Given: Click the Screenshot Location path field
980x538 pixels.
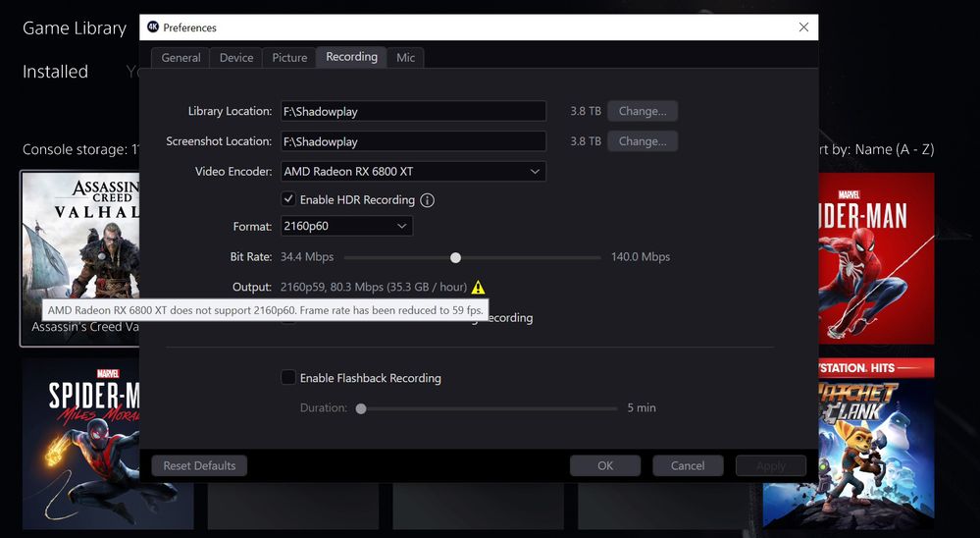Looking at the screenshot, I should (413, 141).
